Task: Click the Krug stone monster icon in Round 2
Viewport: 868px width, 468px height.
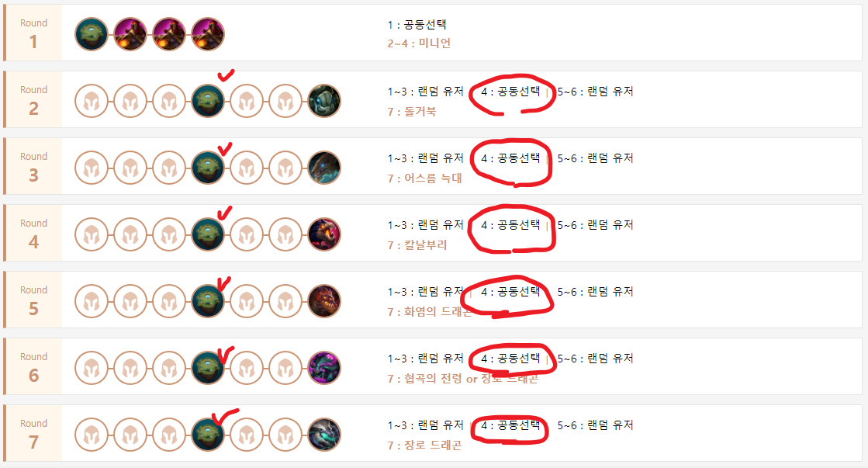Action: click(x=323, y=101)
